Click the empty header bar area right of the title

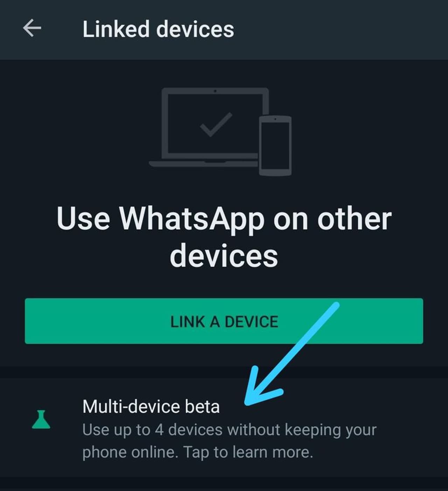[x=339, y=29]
